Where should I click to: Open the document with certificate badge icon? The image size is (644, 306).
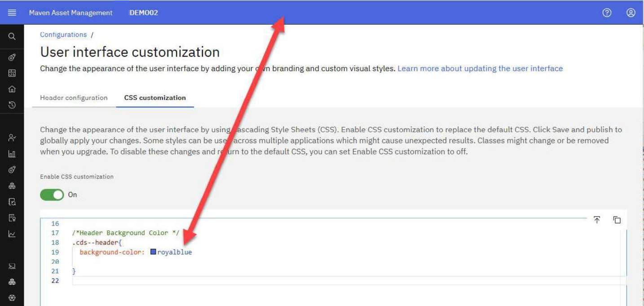[12, 218]
